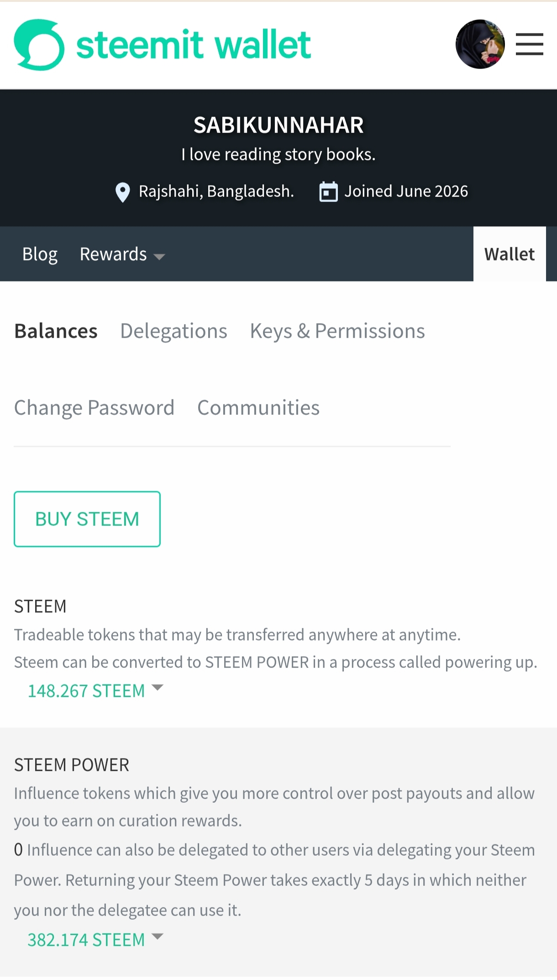Expand the Rewards dropdown menu
Viewport: 557px width, 980px height.
[x=122, y=254]
